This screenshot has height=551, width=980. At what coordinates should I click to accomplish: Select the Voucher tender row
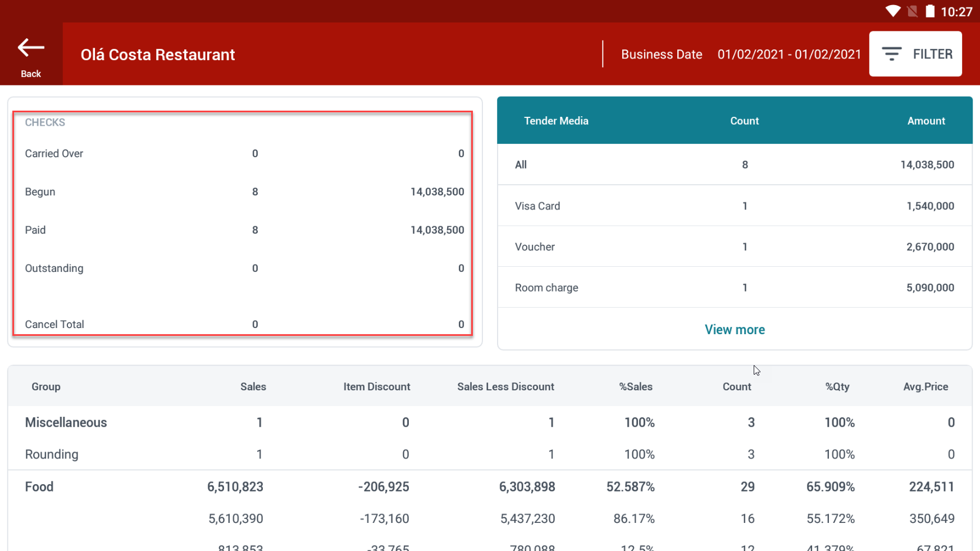(x=734, y=247)
